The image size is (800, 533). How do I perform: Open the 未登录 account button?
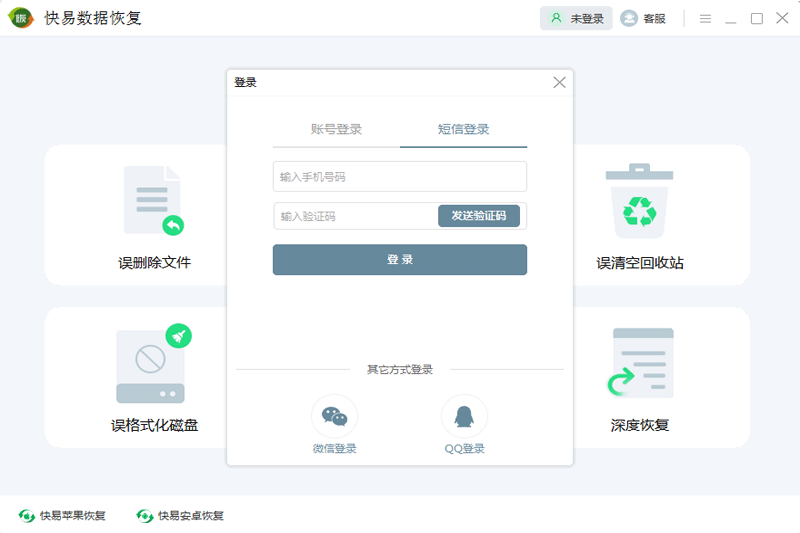576,19
